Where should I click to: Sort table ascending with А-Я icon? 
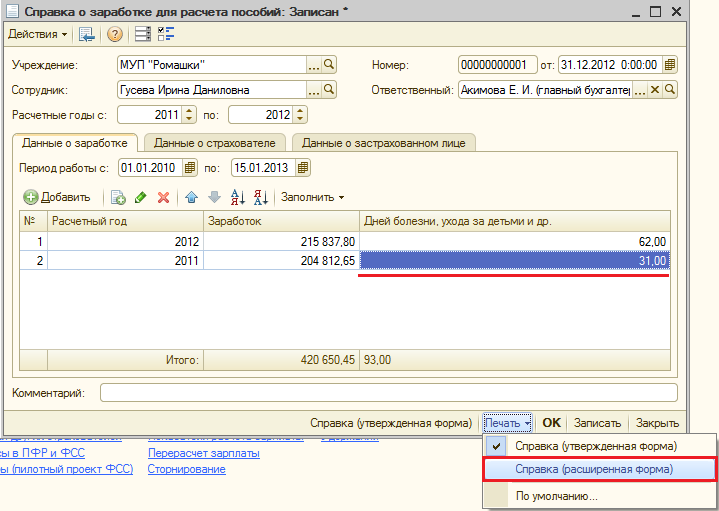coord(238,197)
